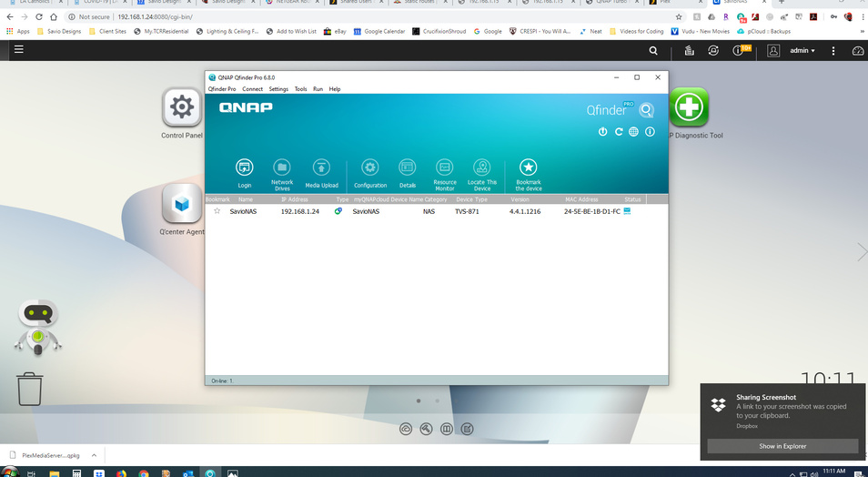
Task: Click Bookmark the device star icon
Action: 528,167
